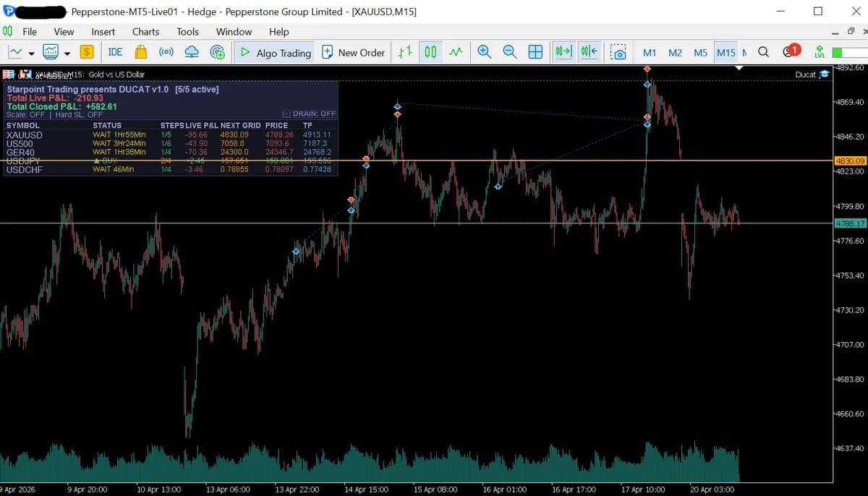Click the Total Closed P&L +582.61 text
The image size is (868, 496).
tap(61, 106)
